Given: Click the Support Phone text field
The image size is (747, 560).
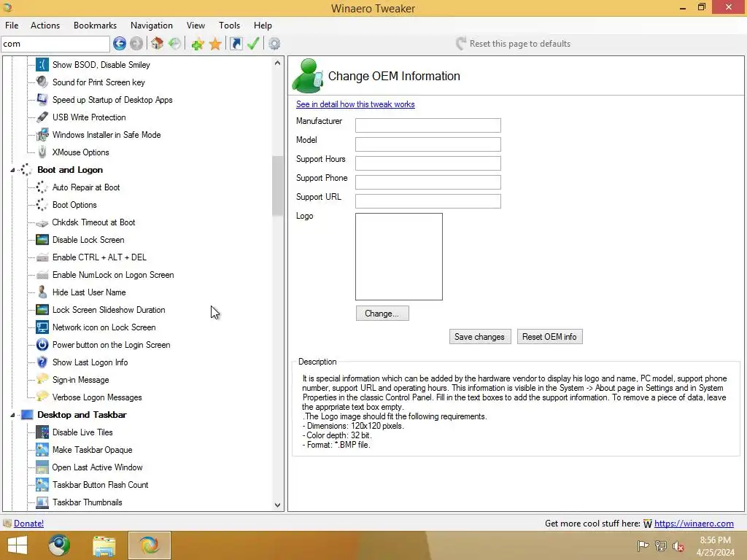Looking at the screenshot, I should (x=427, y=182).
